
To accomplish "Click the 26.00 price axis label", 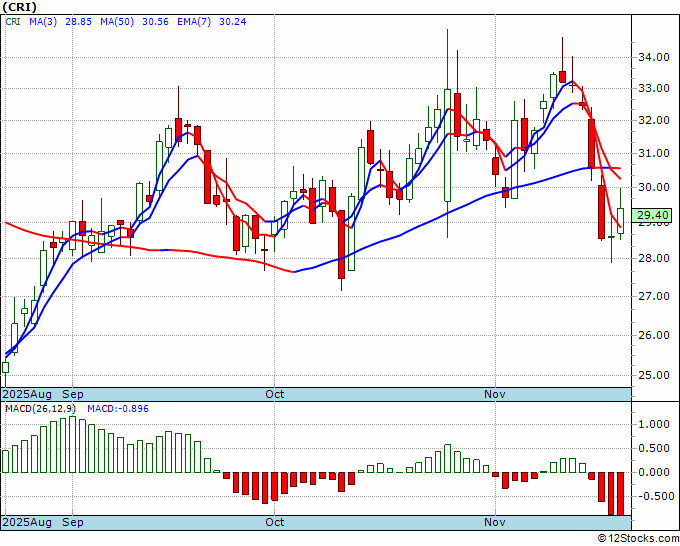I will tap(653, 335).
